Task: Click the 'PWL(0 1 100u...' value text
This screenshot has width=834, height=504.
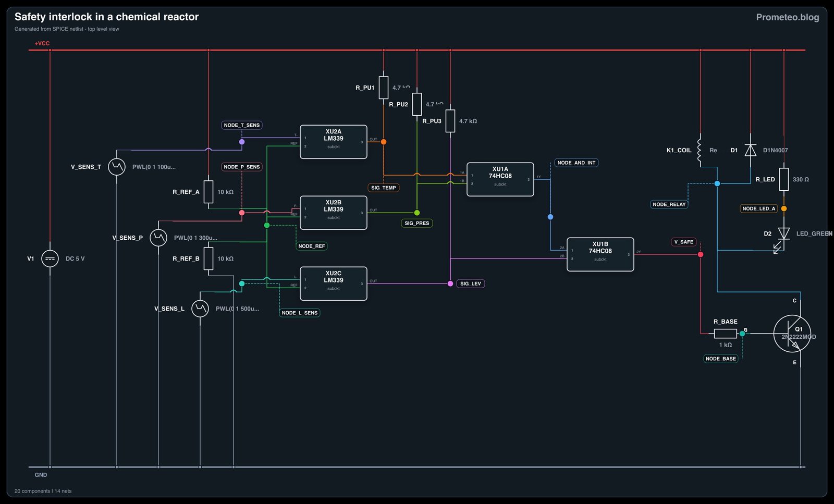Action: tap(154, 167)
